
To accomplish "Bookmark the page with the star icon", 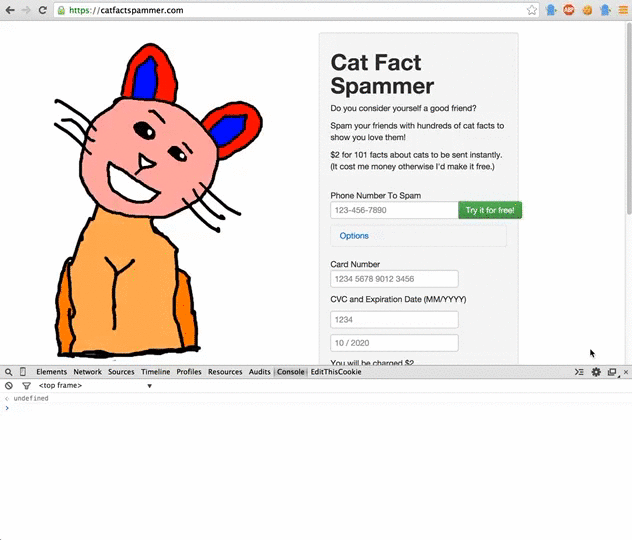I will [x=532, y=10].
